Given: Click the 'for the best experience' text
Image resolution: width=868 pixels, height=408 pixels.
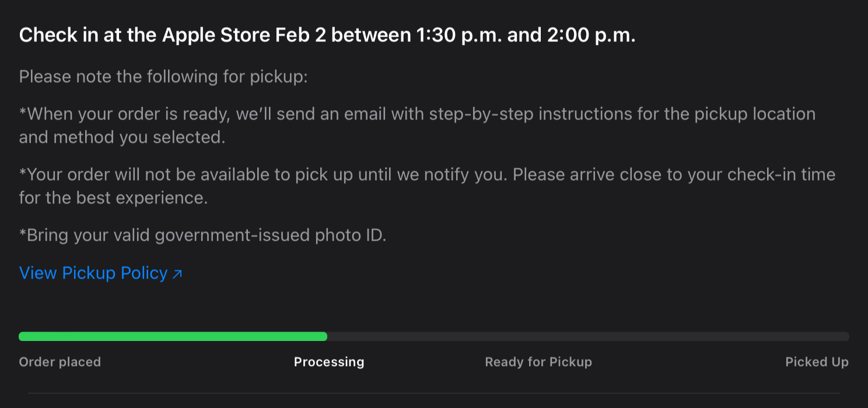Looking at the screenshot, I should click(x=113, y=198).
